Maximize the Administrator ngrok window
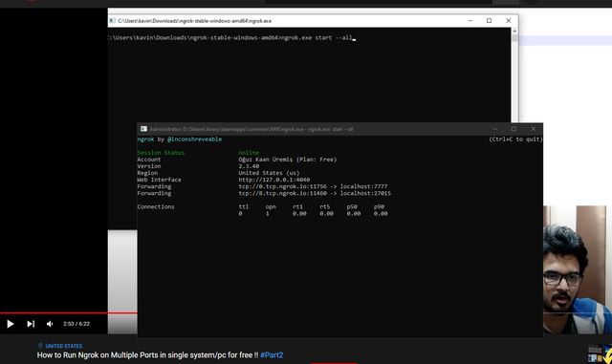The image size is (612, 364). click(x=514, y=129)
